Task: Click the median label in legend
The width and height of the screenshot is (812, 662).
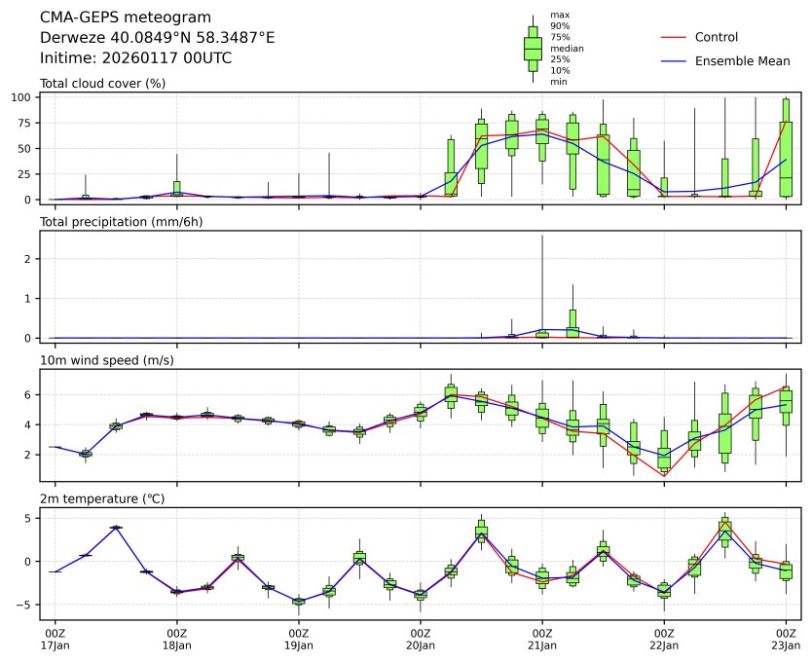Action: click(567, 48)
